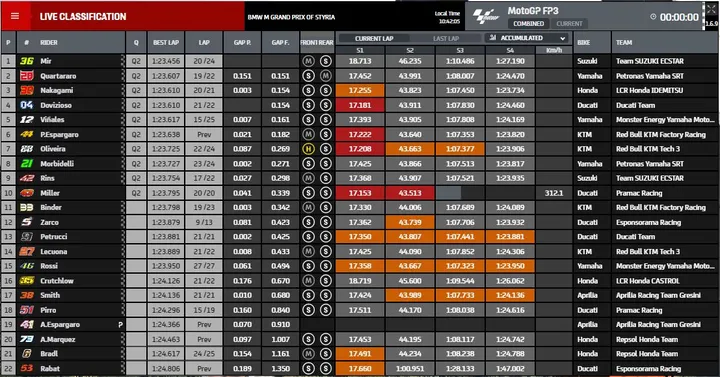The height and width of the screenshot is (377, 720).
Task: Click the S4 sector column header
Action: [x=510, y=50]
